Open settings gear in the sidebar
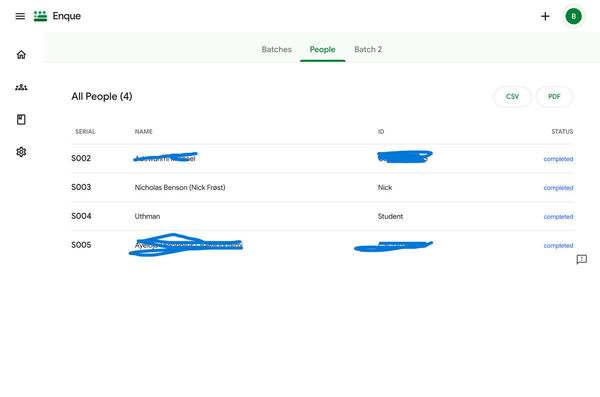This screenshot has height=397, width=600. 21,152
